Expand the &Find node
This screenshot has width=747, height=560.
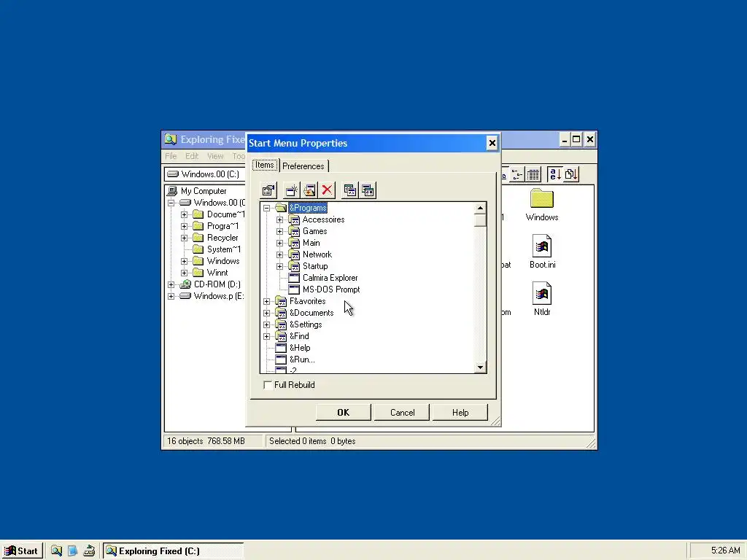point(267,336)
